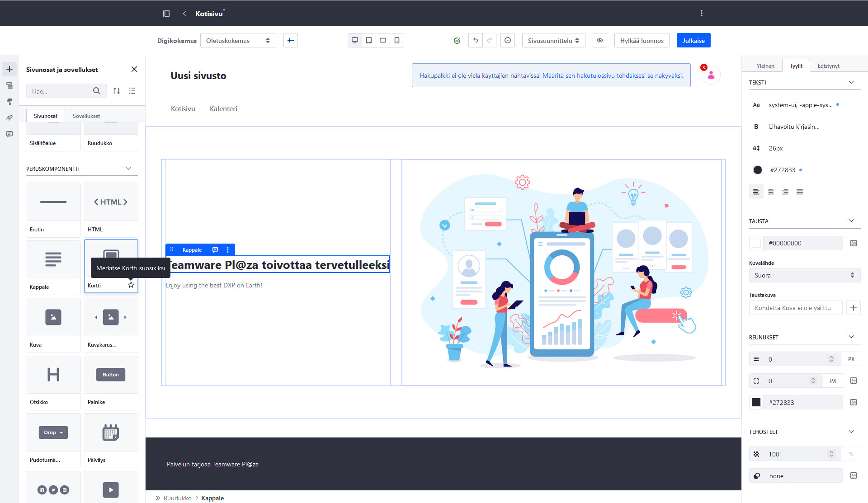Align text right
This screenshot has width=868, height=503.
[x=785, y=192]
